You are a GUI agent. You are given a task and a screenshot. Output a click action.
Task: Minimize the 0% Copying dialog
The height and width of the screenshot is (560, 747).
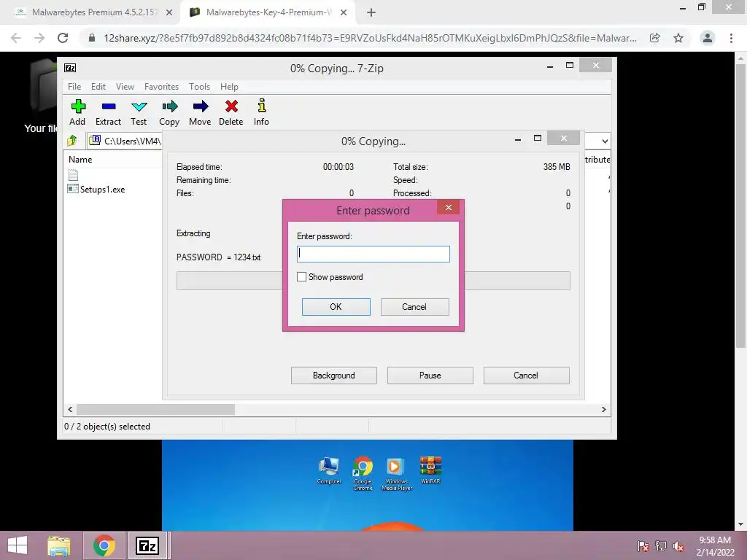tap(517, 139)
